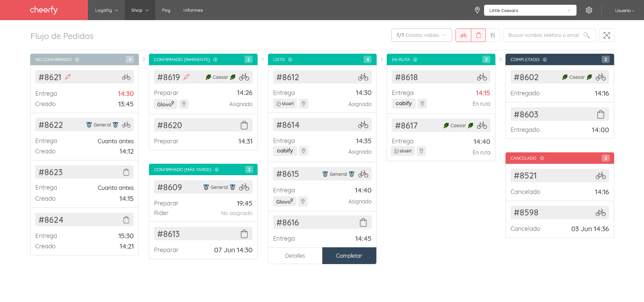Viewport: 644px width, 302px height.
Task: Click info icon beside LISTO
Action: click(290, 59)
